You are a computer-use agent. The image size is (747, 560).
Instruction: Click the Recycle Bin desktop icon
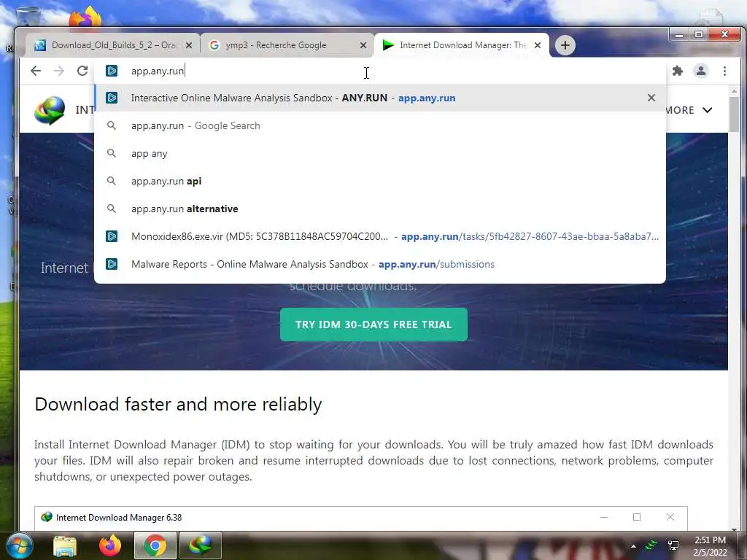28,16
